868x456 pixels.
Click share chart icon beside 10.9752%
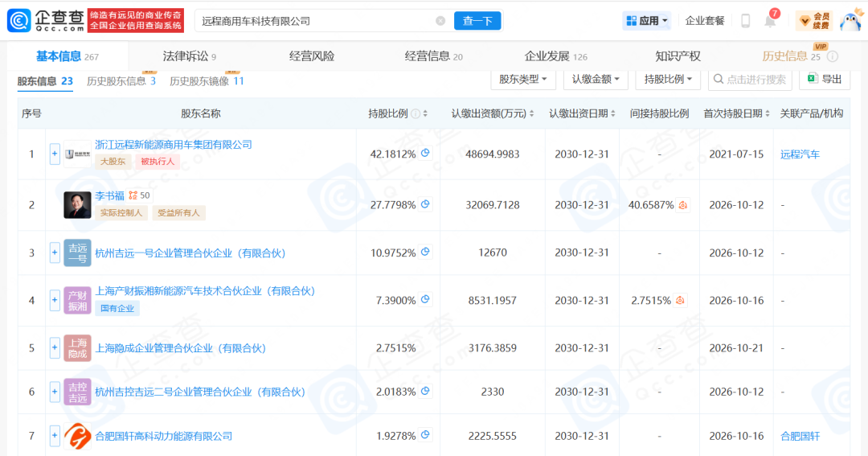click(x=425, y=252)
